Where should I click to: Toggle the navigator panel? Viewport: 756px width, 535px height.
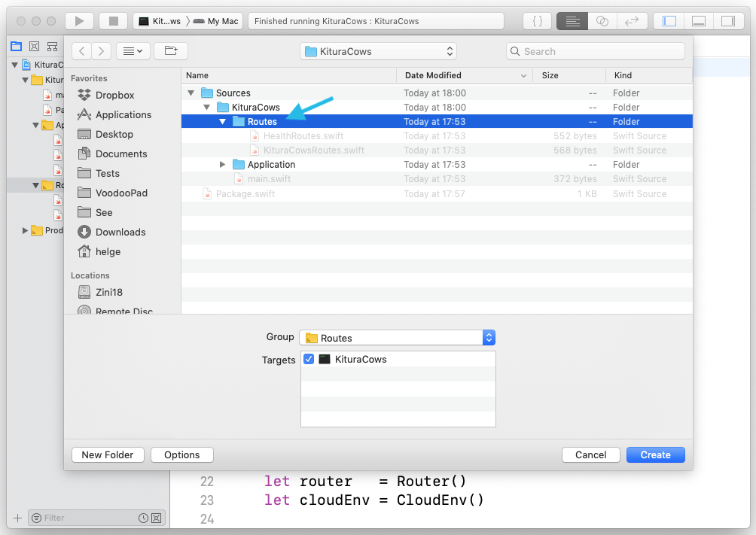coord(669,21)
